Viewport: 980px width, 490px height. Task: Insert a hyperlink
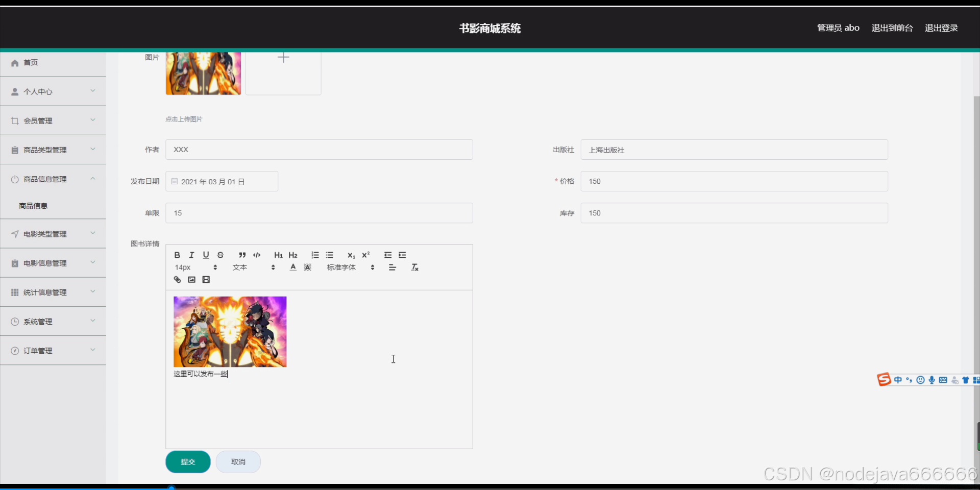click(177, 280)
